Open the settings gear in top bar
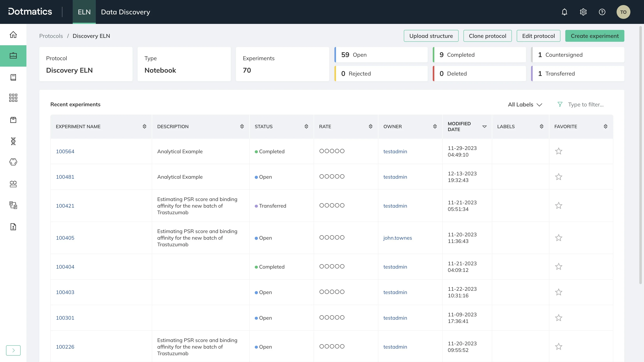644x362 pixels. pos(583,12)
